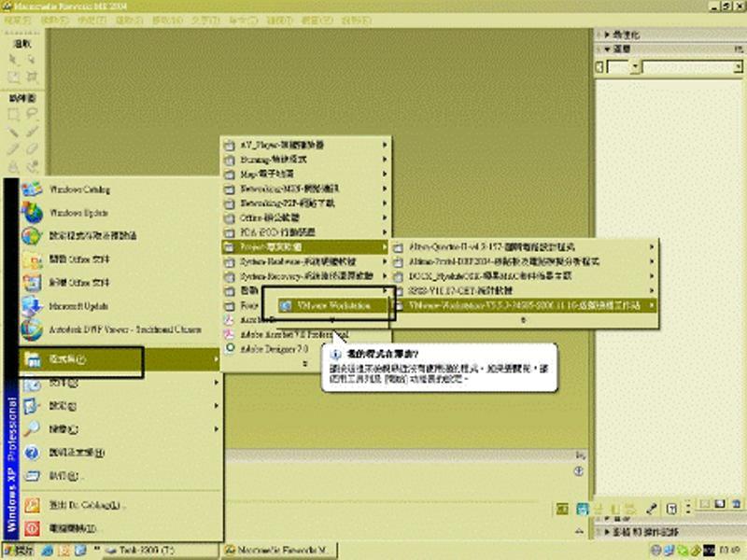Viewport: 747px width, 560px height.
Task: Open the Help menu in Fireworks
Action: coord(356,21)
